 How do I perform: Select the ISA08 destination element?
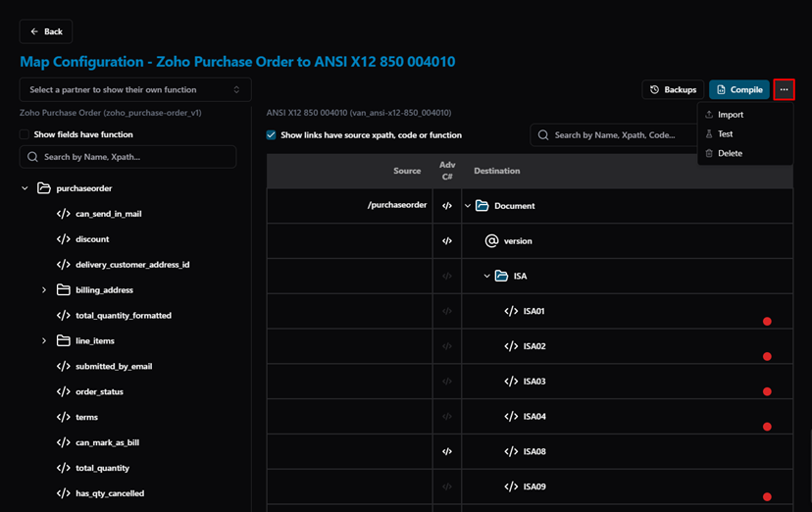[534, 451]
